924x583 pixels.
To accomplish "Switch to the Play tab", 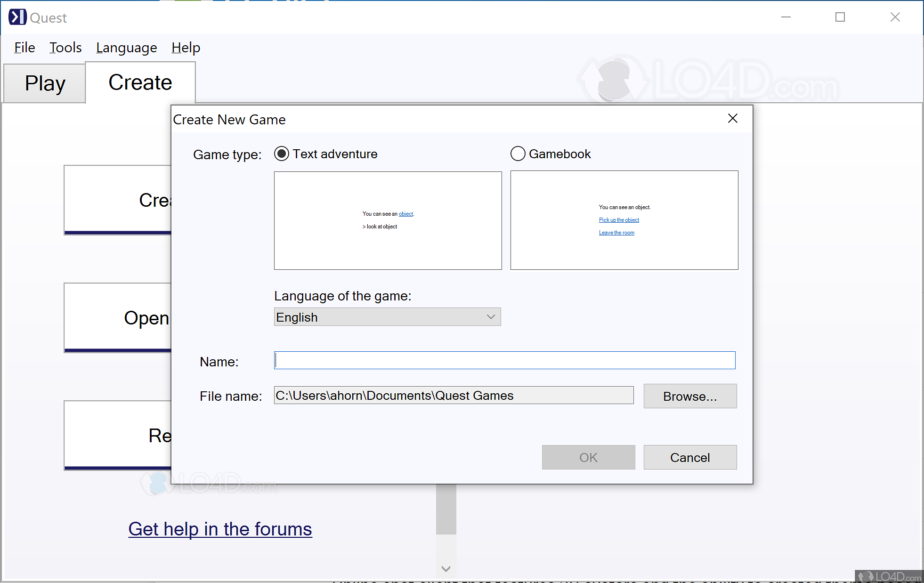I will 45,83.
